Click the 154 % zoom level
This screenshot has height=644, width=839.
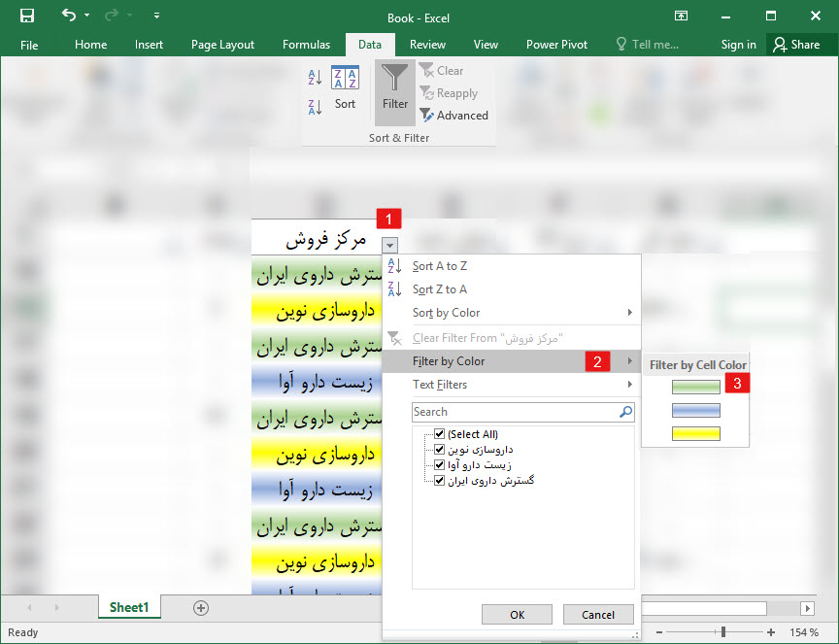pos(804,632)
